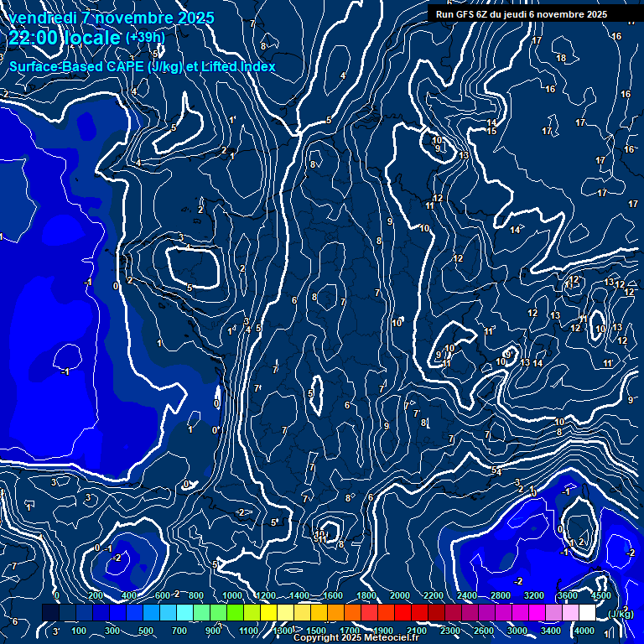The width and height of the screenshot is (644, 644).
Task: Click the legend value '1800'
Action: pos(366,595)
